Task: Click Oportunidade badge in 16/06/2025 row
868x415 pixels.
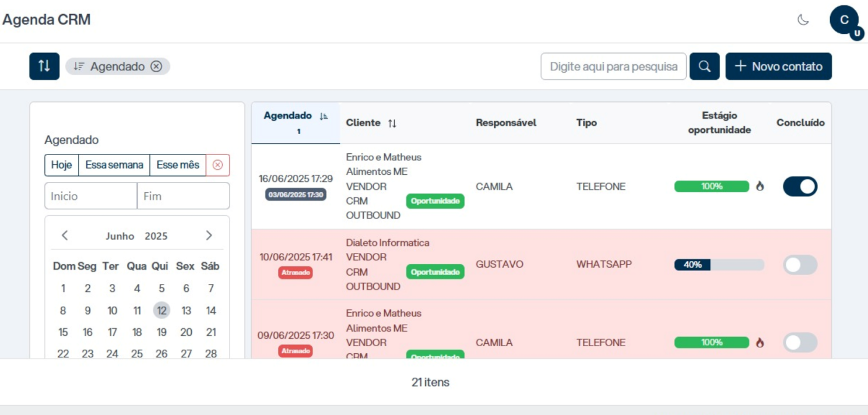Action: point(435,201)
